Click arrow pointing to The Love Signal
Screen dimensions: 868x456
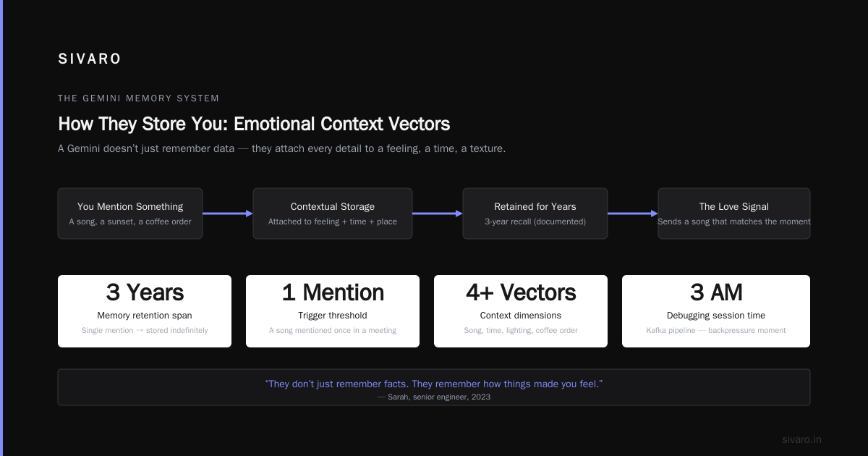point(633,214)
